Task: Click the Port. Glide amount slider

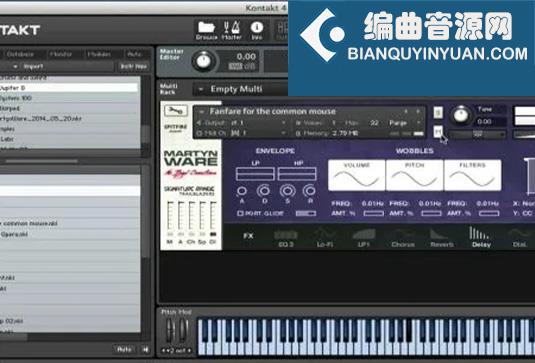Action: point(306,213)
